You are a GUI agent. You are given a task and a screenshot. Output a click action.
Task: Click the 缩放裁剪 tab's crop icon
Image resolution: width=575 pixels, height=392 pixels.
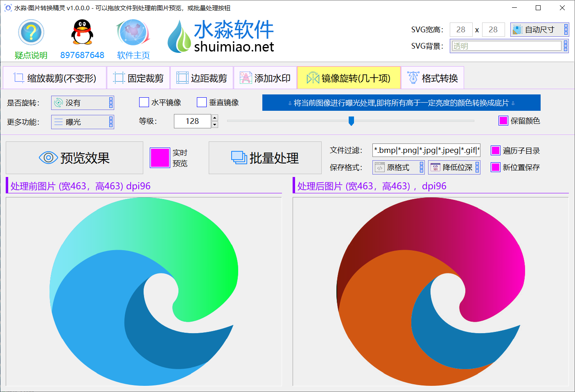pos(18,78)
